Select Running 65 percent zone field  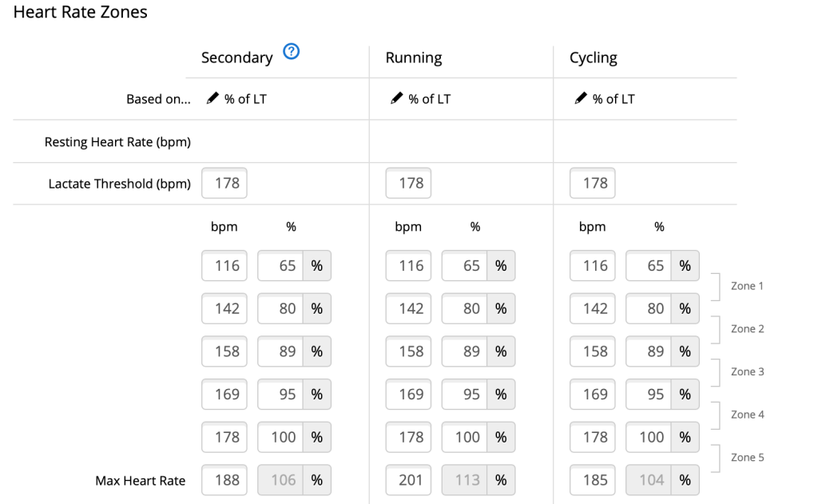pyautogui.click(x=464, y=266)
